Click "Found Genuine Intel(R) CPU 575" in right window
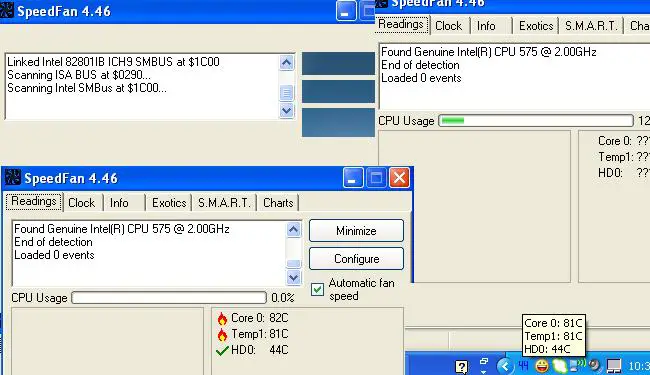650x375 pixels. coord(488,52)
